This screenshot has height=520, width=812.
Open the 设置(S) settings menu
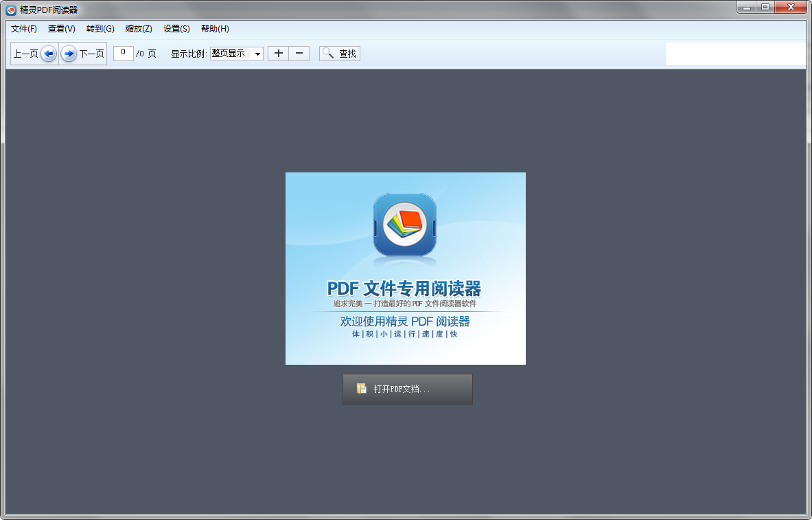[x=176, y=28]
